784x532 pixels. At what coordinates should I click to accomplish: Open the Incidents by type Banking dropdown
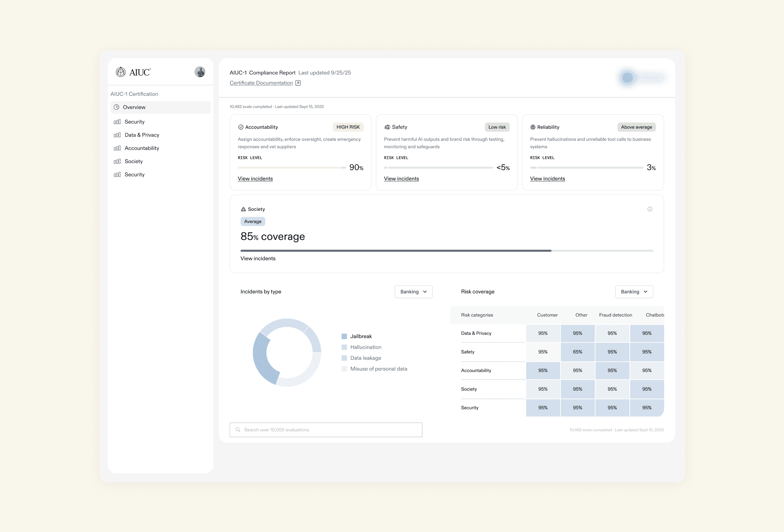(x=413, y=292)
